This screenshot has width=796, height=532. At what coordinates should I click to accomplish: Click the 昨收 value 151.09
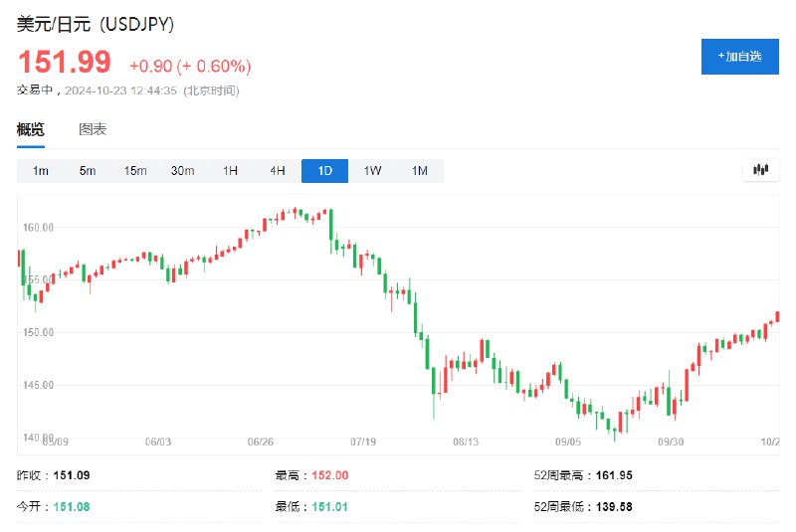[x=72, y=475]
